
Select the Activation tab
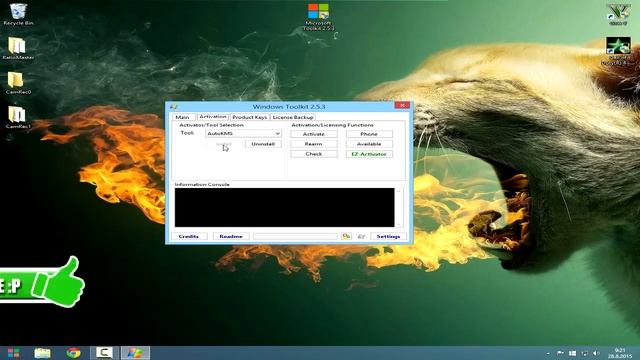pos(213,117)
